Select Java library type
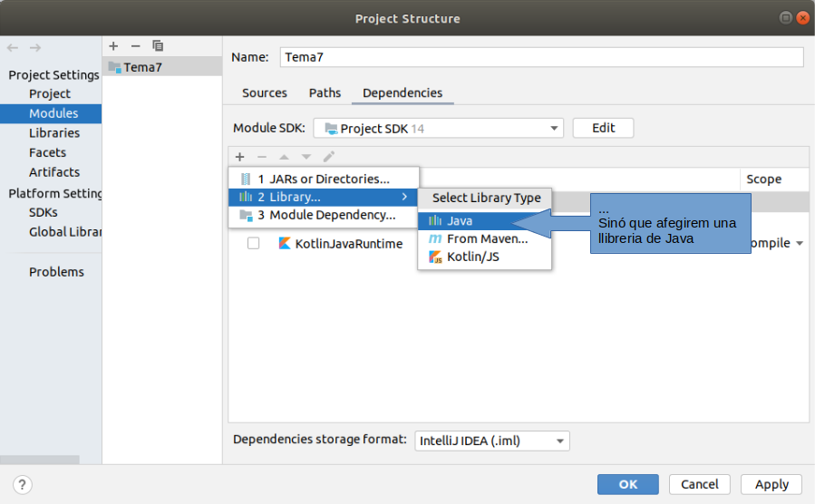Viewport: 815px width, 504px height. click(x=484, y=221)
